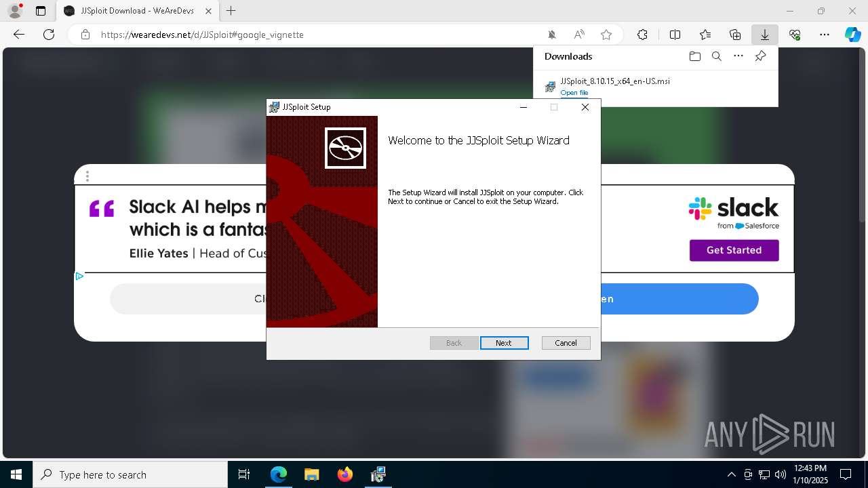Open ad options three-dot handle
868x488 pixels.
click(87, 176)
